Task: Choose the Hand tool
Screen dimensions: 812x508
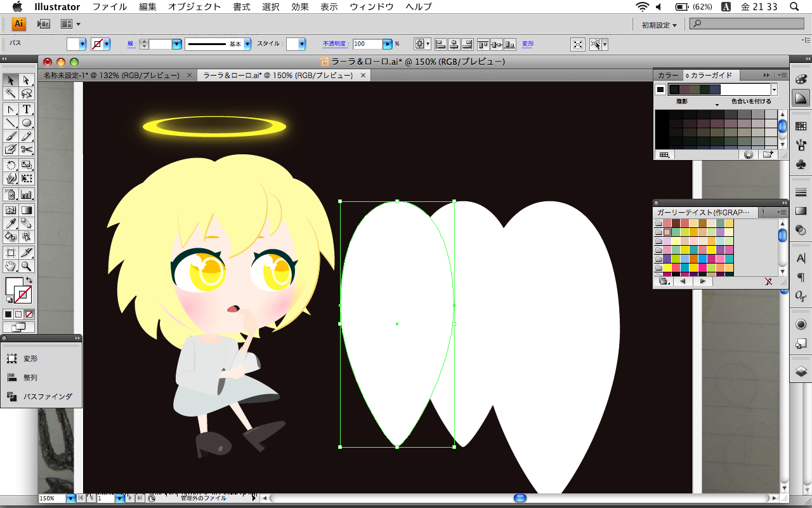Action: coord(11,266)
